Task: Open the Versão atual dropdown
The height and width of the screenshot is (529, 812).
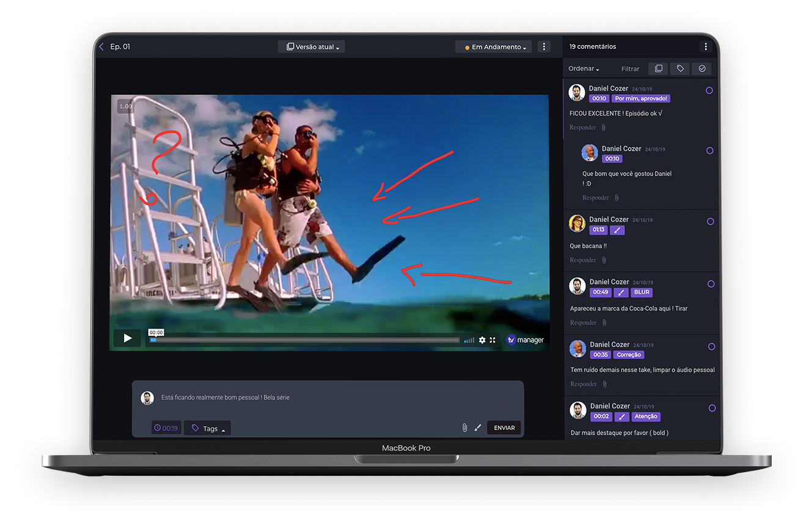Action: click(311, 46)
